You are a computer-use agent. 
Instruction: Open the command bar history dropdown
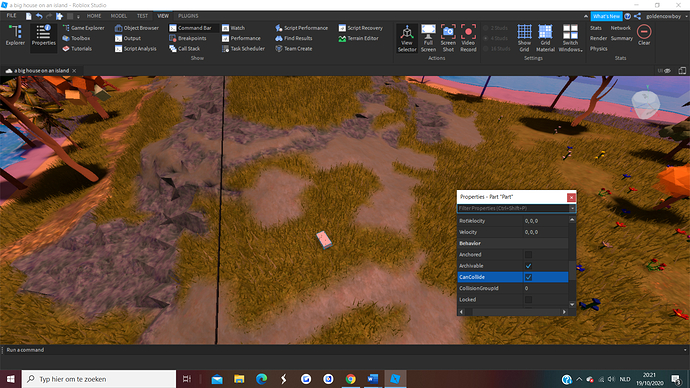coord(685,350)
